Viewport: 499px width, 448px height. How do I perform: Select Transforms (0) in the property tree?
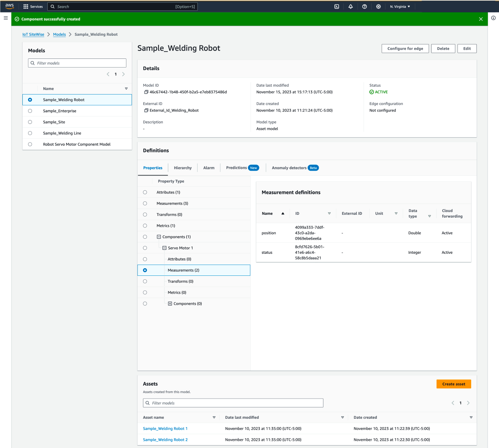[x=145, y=214]
